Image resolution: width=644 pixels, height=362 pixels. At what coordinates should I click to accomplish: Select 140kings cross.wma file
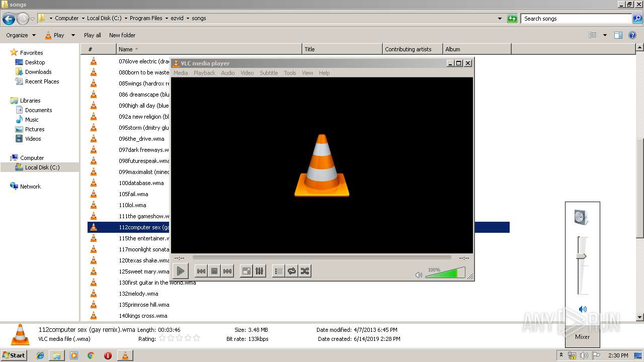pos(143,316)
